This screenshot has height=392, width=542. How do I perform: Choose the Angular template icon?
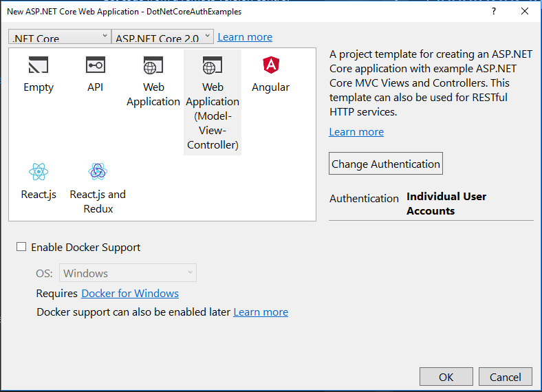click(x=271, y=65)
